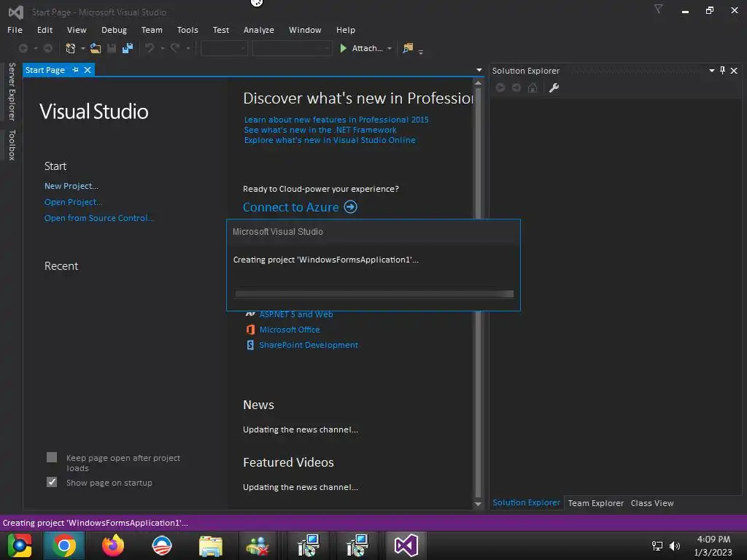The image size is (747, 560).
Task: Open the Help menu
Action: coord(345,30)
